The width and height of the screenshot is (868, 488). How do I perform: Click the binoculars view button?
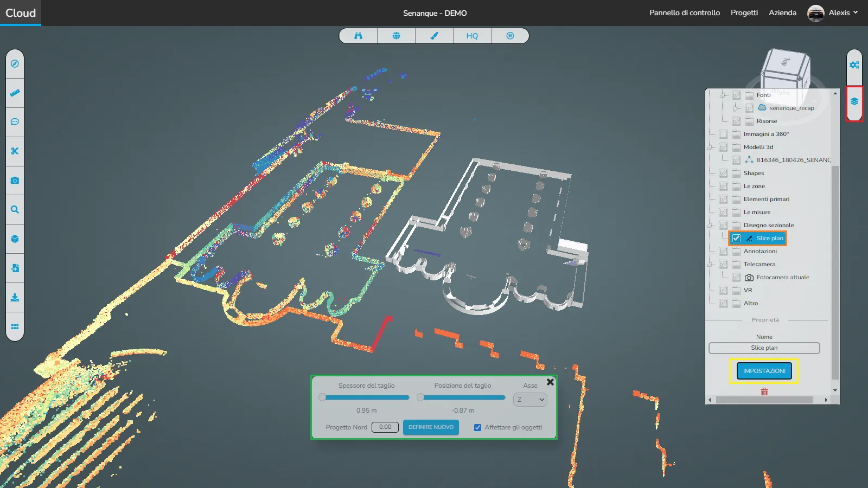[358, 36]
